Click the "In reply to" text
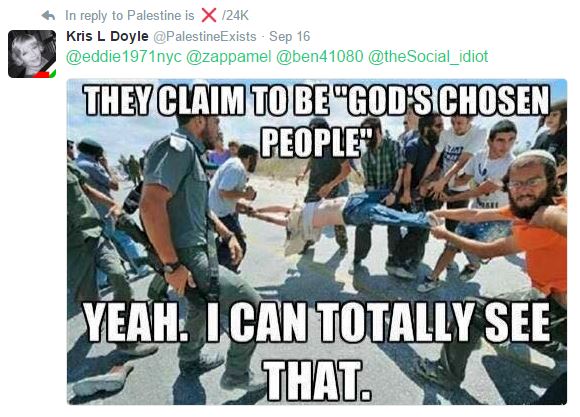 tap(94, 16)
